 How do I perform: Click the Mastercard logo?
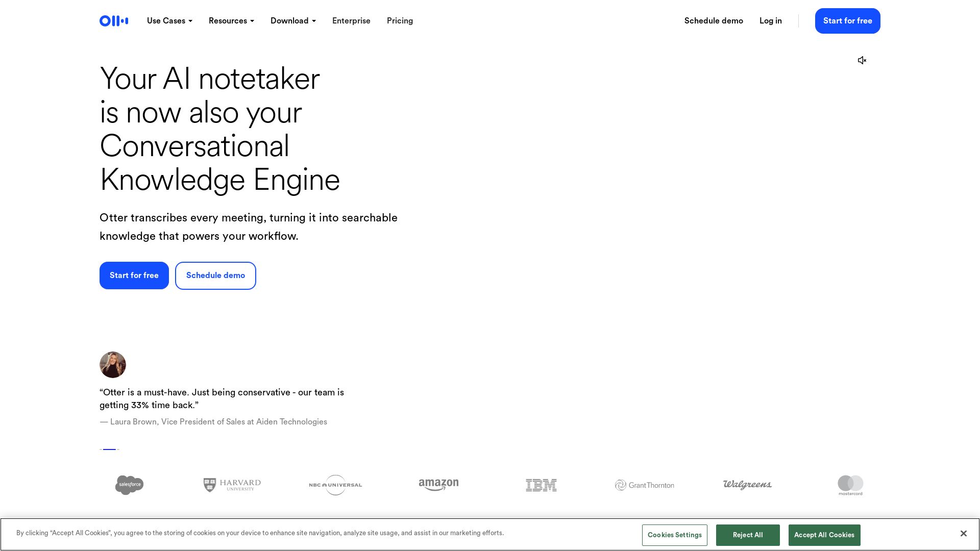click(x=850, y=485)
